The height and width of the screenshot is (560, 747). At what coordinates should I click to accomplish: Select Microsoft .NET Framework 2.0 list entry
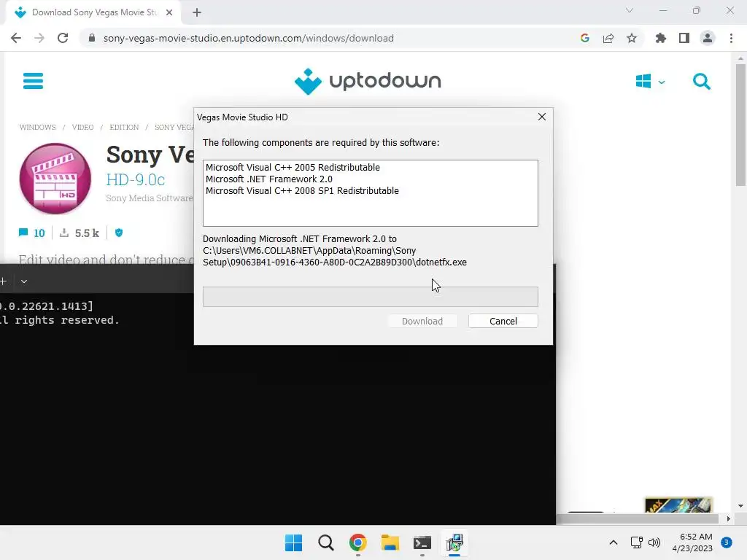pos(268,179)
